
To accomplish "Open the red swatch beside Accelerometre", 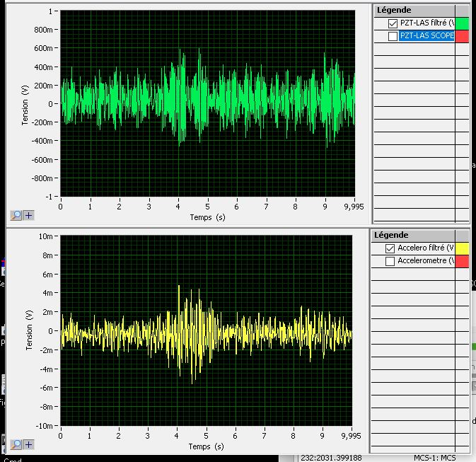I will click(461, 261).
